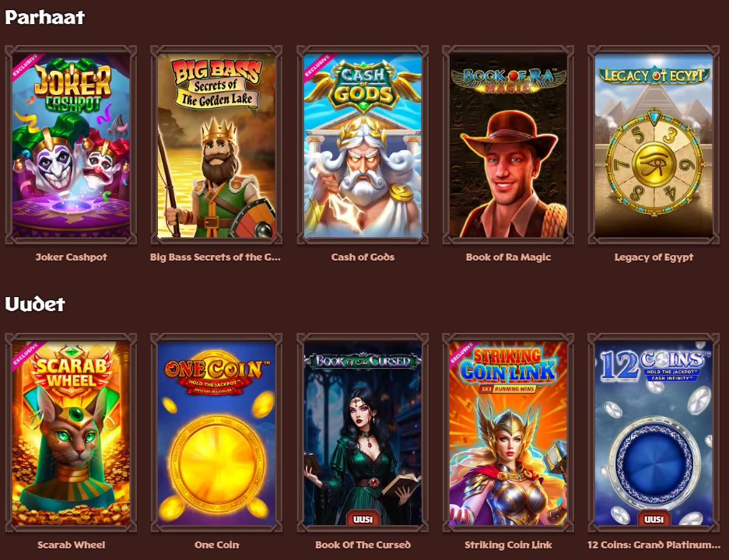
Task: Click the Cash of Gods title text
Action: pos(363,257)
